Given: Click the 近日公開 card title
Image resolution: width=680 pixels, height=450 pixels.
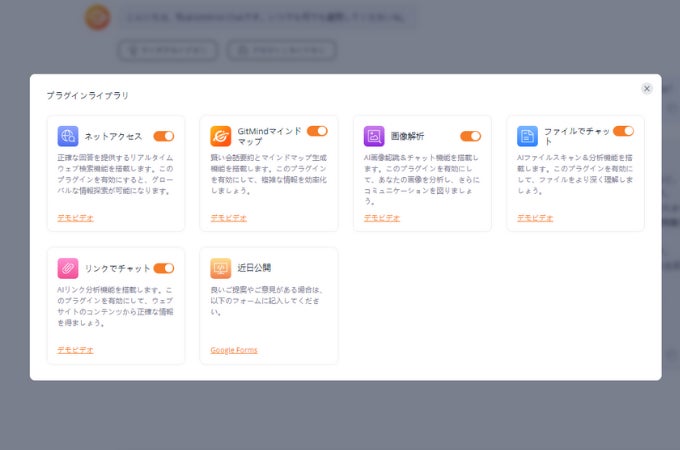Looking at the screenshot, I should [x=254, y=268].
